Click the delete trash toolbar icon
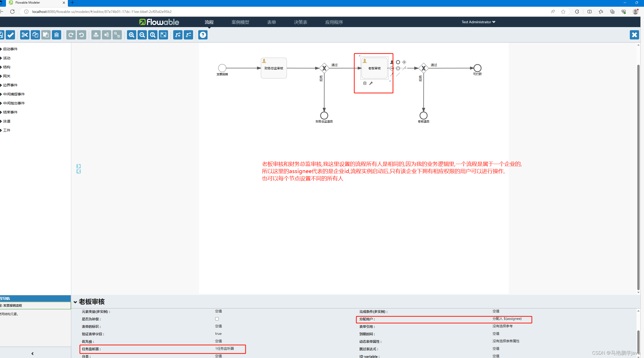 [57, 35]
